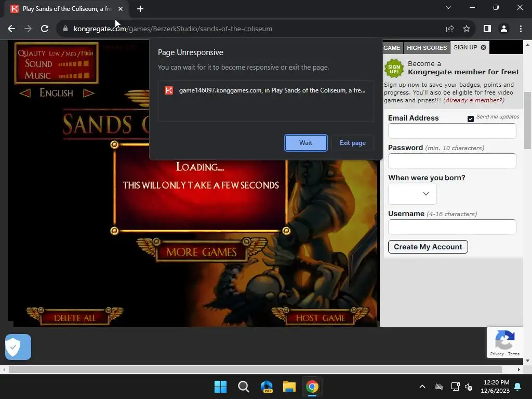Reload the Kongregate page
This screenshot has height=399, width=532.
(45, 29)
